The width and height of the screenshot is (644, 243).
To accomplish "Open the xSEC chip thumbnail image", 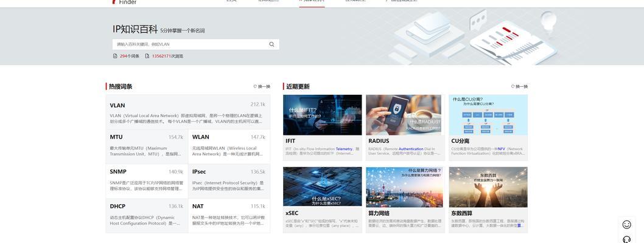I will (323, 187).
